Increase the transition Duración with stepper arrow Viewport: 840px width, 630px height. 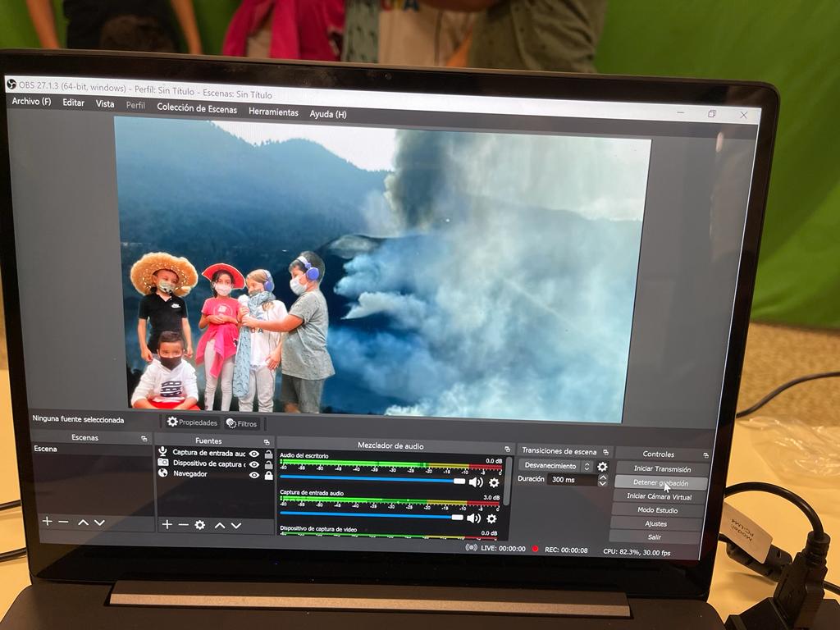pyautogui.click(x=603, y=477)
